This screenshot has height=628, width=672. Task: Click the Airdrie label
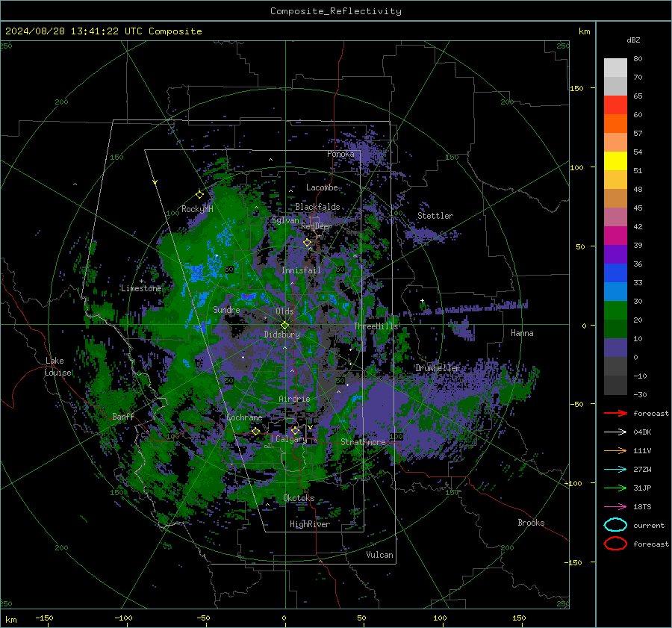pos(294,399)
